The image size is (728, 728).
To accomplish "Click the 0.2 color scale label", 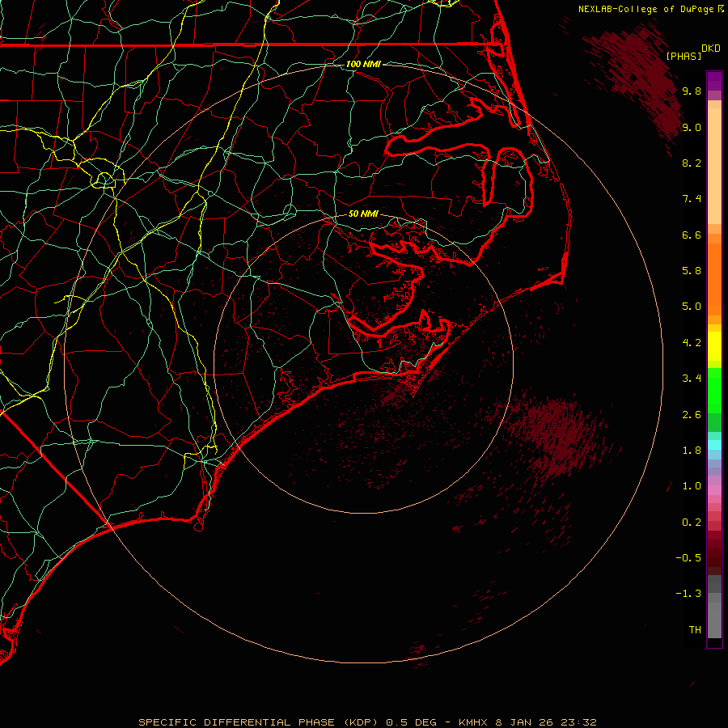I will pyautogui.click(x=692, y=523).
